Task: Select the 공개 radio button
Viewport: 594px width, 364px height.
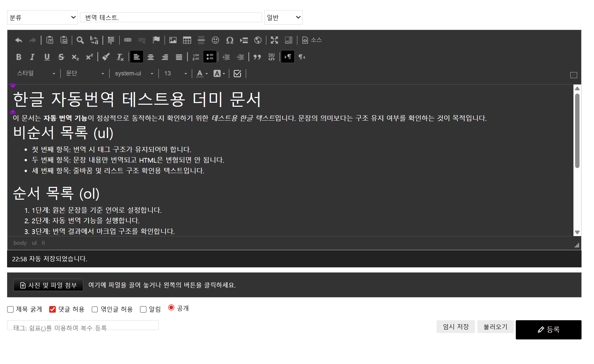Action: (171, 308)
